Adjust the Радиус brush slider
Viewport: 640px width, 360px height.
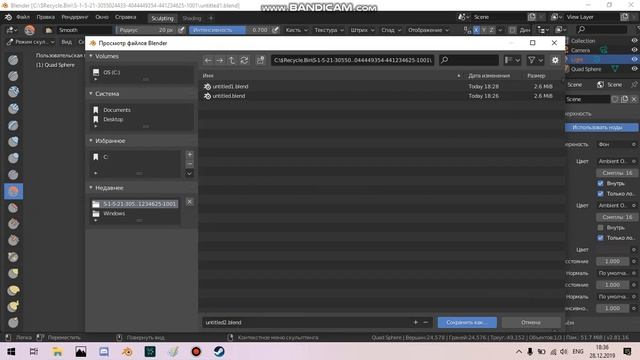[x=146, y=30]
